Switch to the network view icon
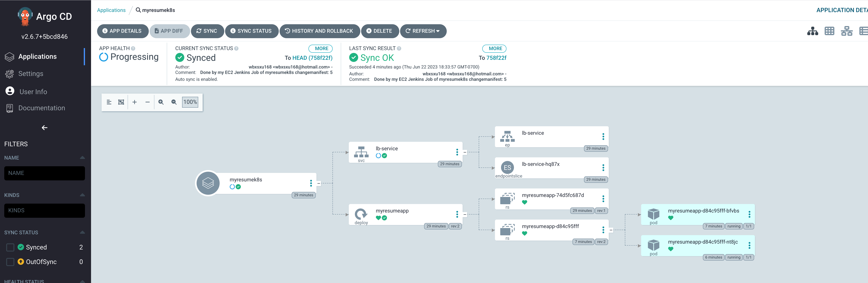 pos(846,31)
